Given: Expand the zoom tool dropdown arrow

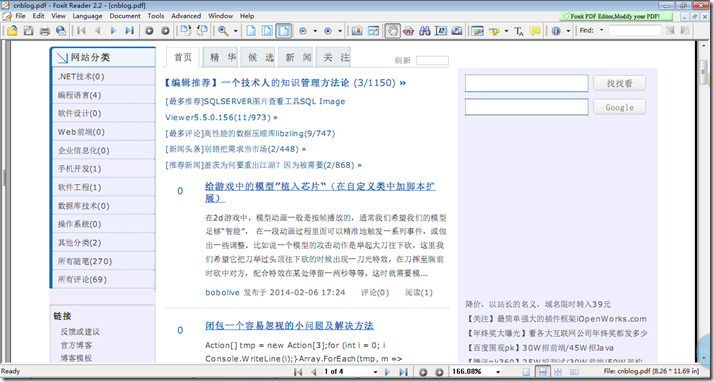Looking at the screenshot, I should (x=235, y=31).
